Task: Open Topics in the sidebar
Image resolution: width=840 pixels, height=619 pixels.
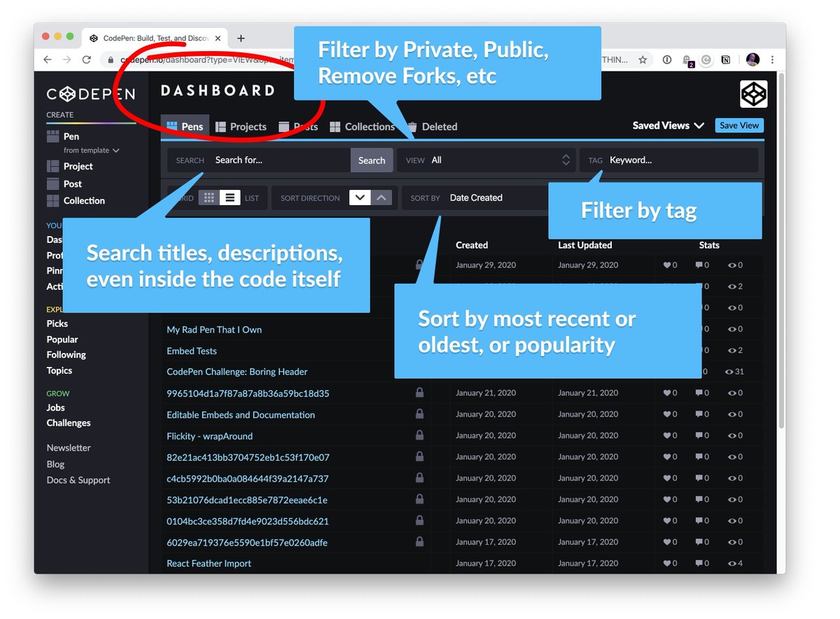Action: pos(59,370)
